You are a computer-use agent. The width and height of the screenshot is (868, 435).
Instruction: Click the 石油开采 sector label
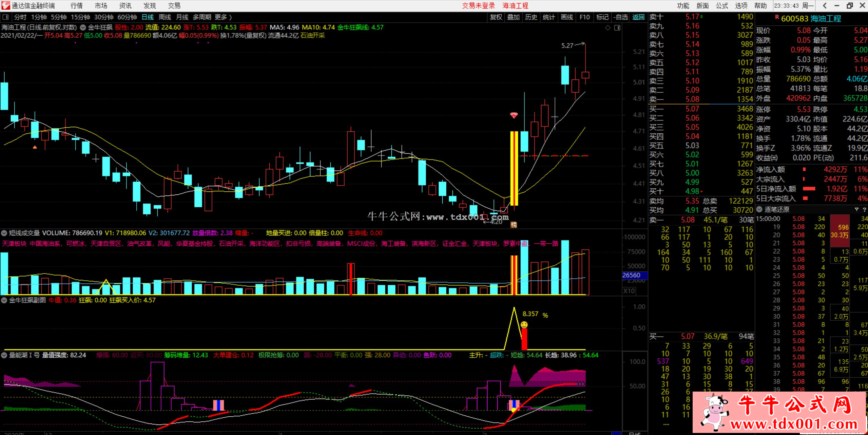click(x=312, y=36)
